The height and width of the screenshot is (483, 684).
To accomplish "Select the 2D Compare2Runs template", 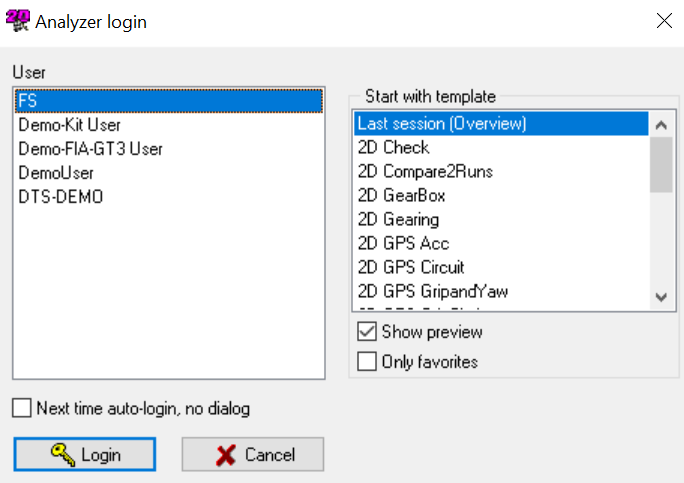I will tap(425, 172).
